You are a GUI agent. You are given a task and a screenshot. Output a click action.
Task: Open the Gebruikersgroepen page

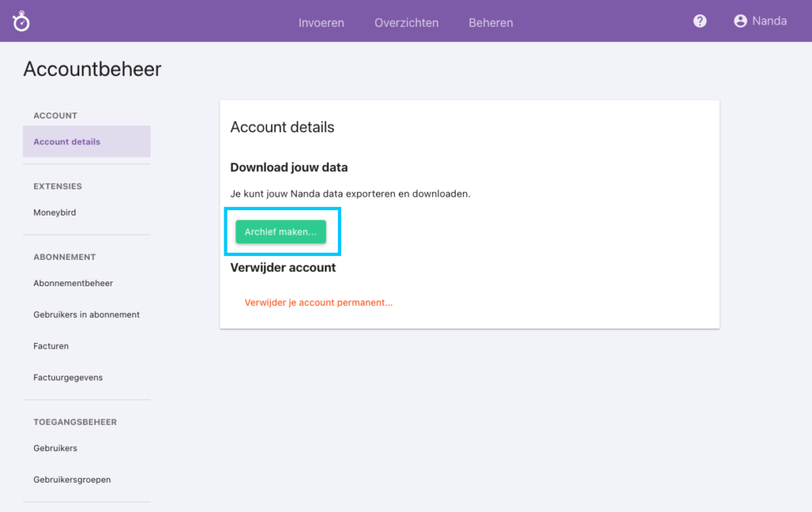point(72,480)
